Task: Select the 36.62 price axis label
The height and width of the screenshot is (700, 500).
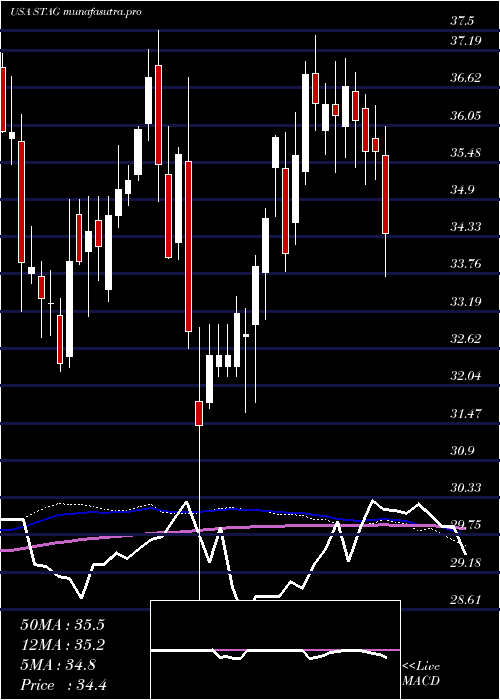Action: 466,78
